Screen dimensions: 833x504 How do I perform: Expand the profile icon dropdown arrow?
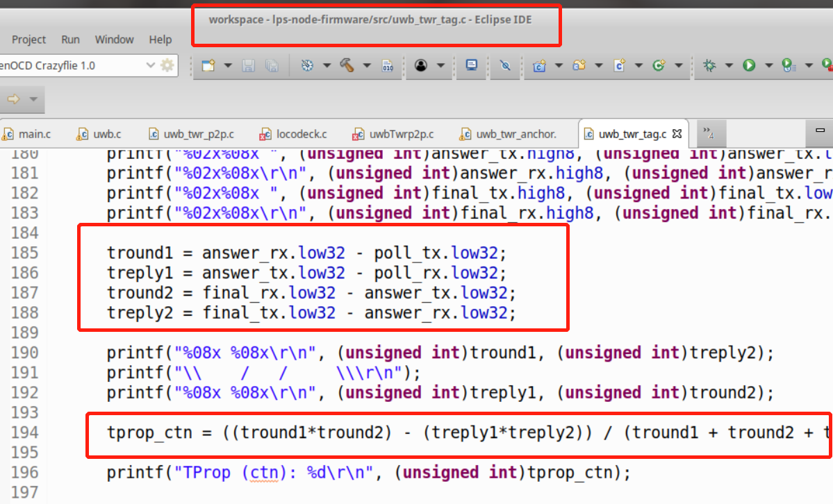[440, 65]
